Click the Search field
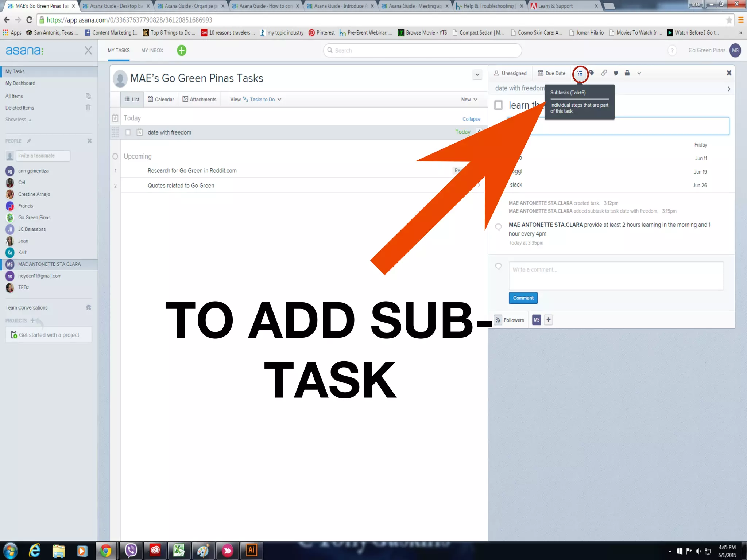This screenshot has height=560, width=747. 422,50
